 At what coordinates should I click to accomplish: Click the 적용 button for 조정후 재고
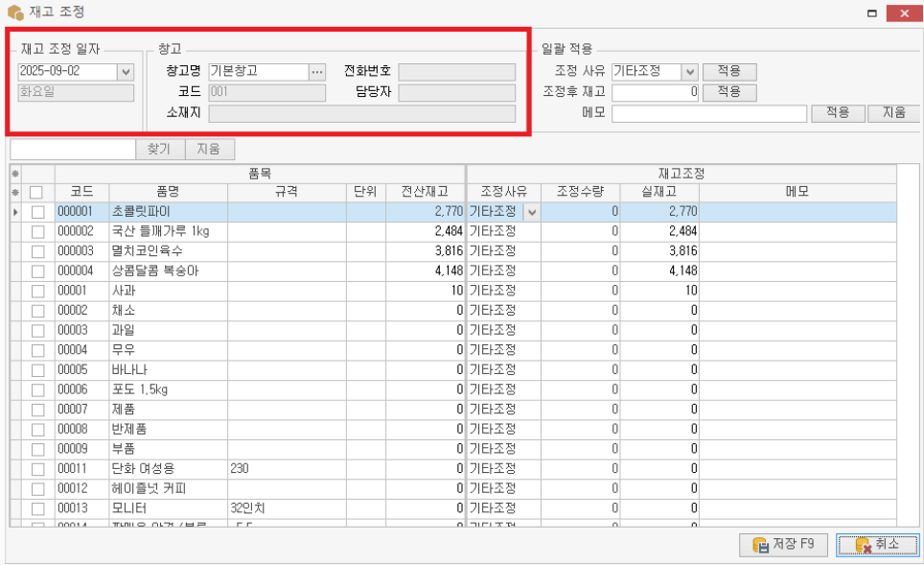(x=729, y=92)
